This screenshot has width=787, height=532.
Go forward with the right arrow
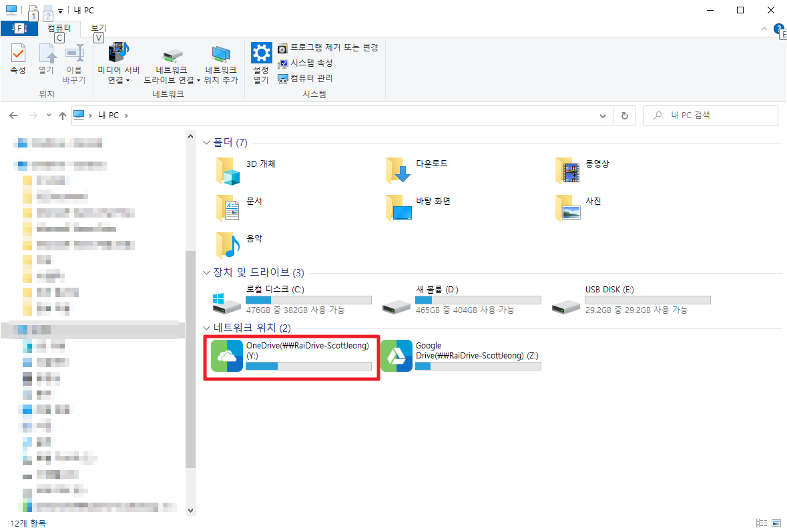coord(33,115)
